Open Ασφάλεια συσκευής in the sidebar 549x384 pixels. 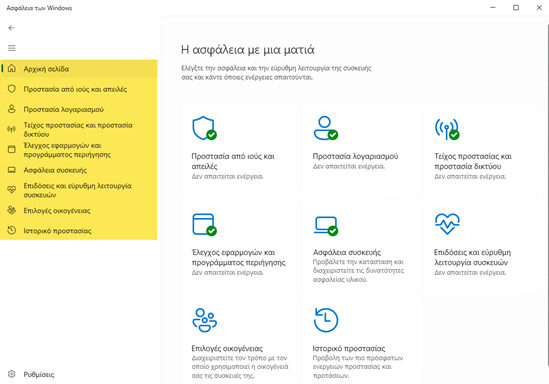(x=79, y=170)
